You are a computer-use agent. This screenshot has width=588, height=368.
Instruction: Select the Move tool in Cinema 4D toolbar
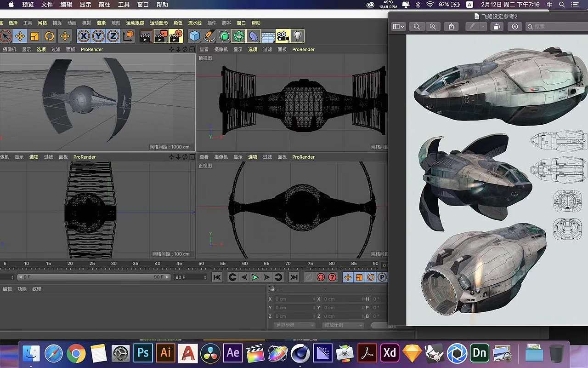(x=19, y=36)
